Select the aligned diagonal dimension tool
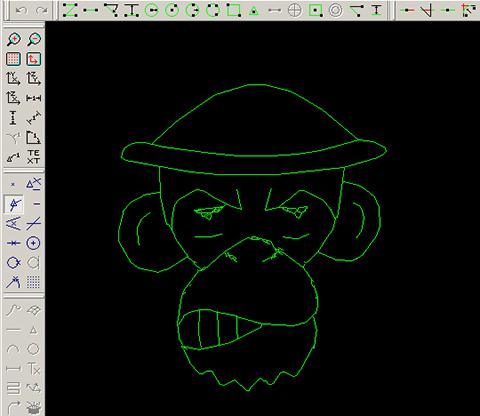The width and height of the screenshot is (480, 416). (x=34, y=118)
